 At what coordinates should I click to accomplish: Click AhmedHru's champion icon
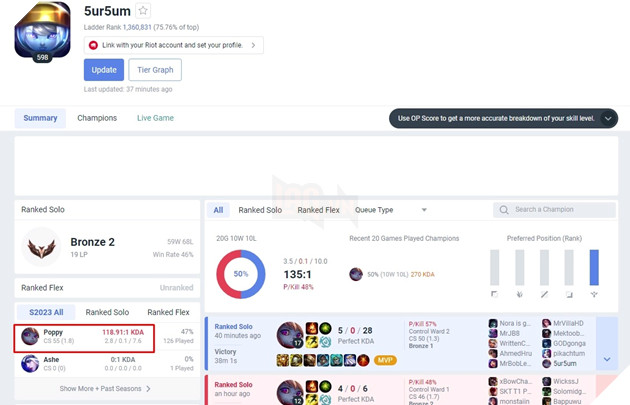click(x=493, y=353)
